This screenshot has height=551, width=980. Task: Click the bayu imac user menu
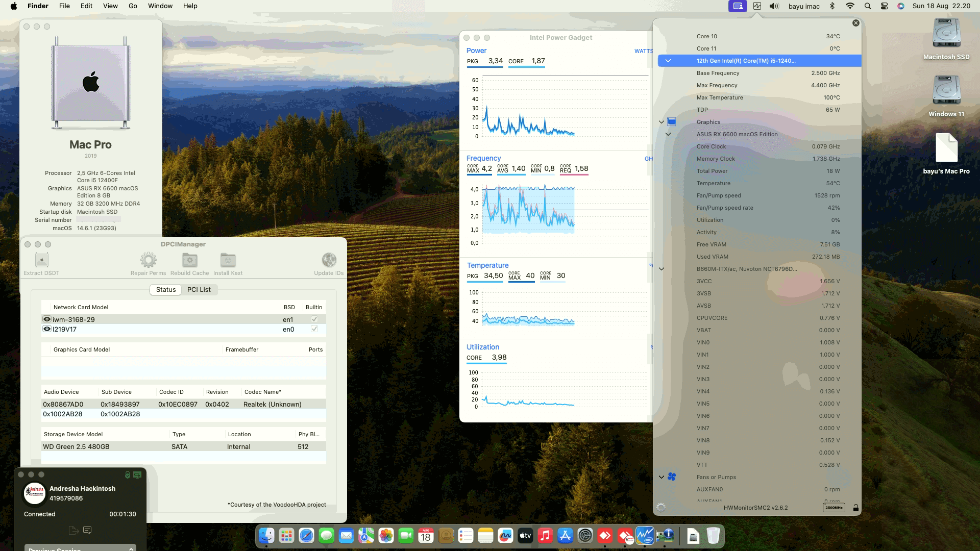tap(804, 6)
